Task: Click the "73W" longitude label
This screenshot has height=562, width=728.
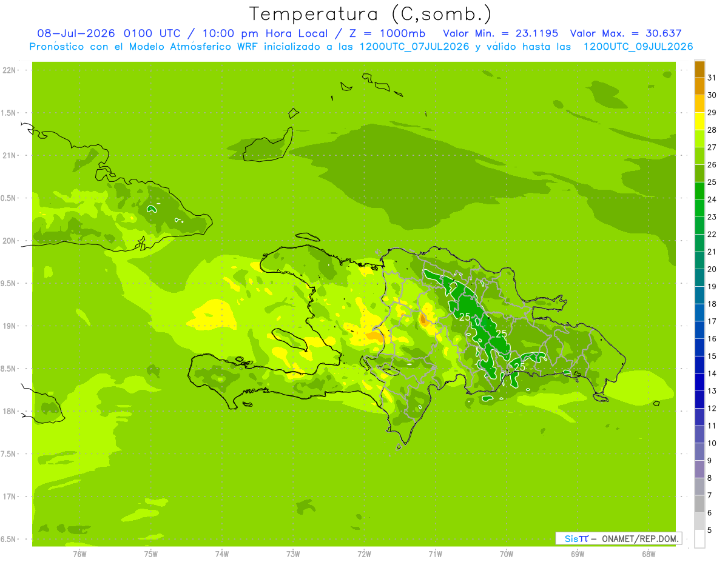Action: pyautogui.click(x=293, y=554)
